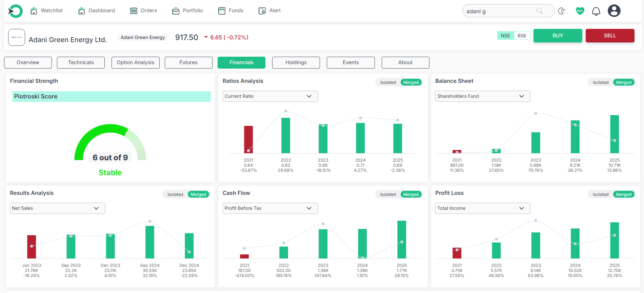Select NSE exchange toggle
The height and width of the screenshot is (293, 644).
505,36
